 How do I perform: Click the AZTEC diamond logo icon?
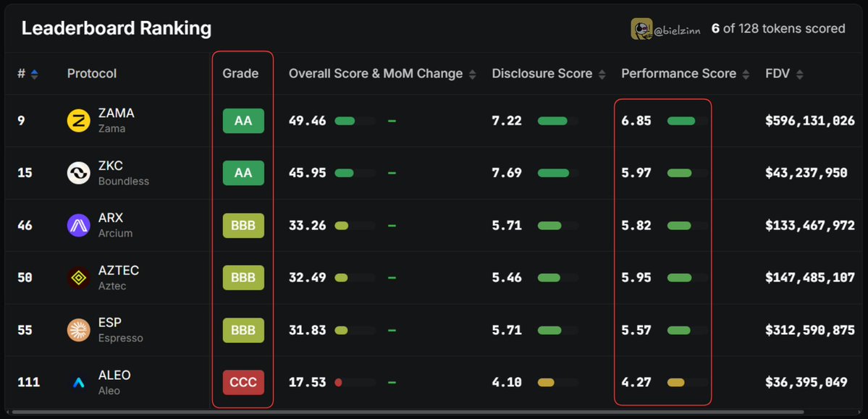(79, 278)
